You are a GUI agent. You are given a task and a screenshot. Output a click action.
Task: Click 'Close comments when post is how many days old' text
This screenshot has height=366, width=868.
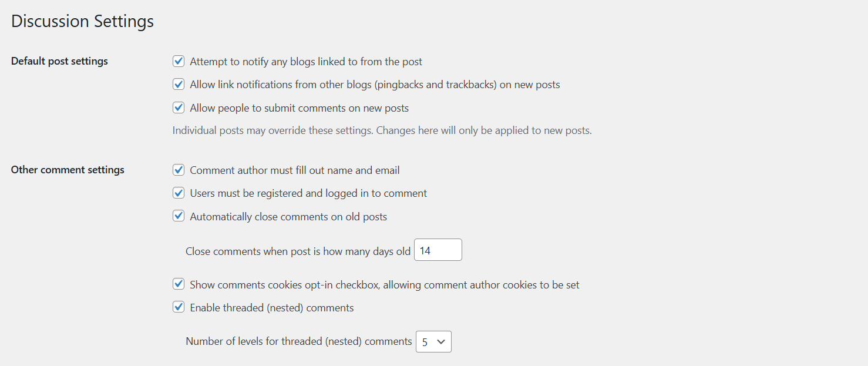pos(297,251)
